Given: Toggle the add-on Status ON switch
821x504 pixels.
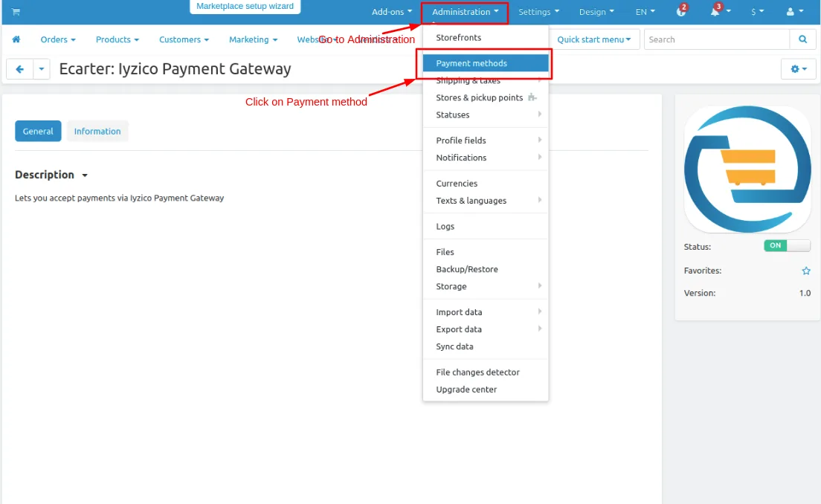Looking at the screenshot, I should pyautogui.click(x=787, y=245).
